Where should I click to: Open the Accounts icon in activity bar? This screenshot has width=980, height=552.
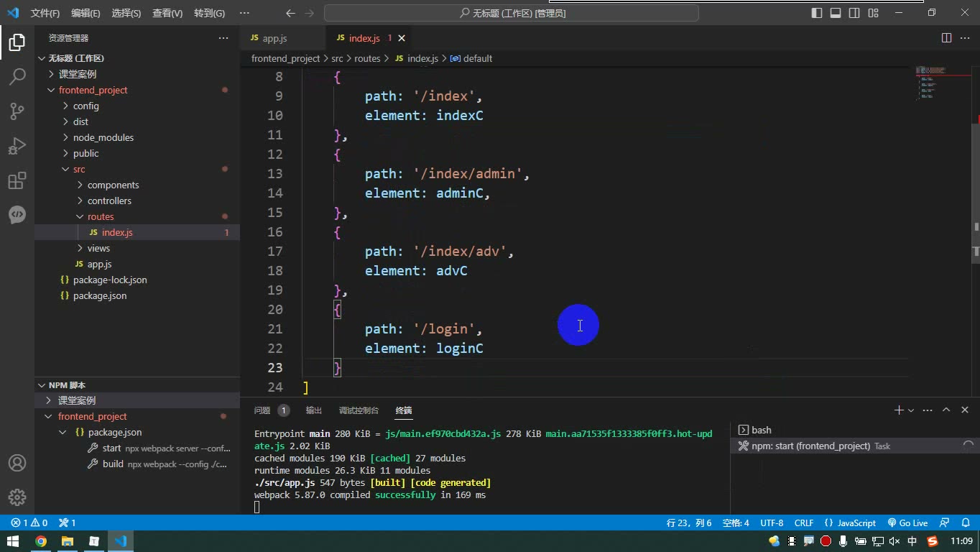coord(17,463)
